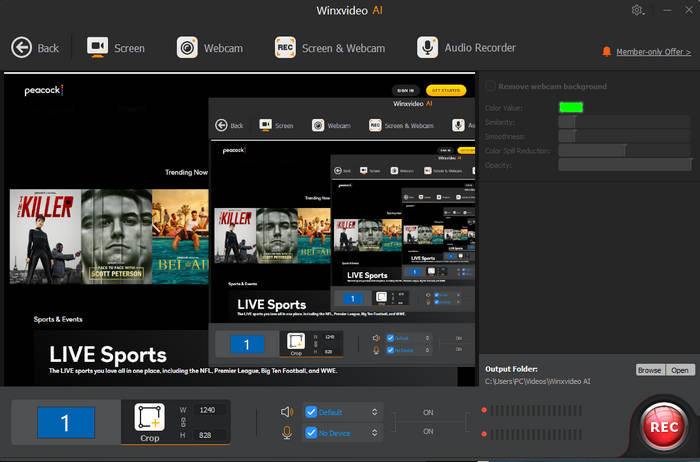Click the Member-only Offer link
The height and width of the screenshot is (462, 700).
(x=654, y=52)
